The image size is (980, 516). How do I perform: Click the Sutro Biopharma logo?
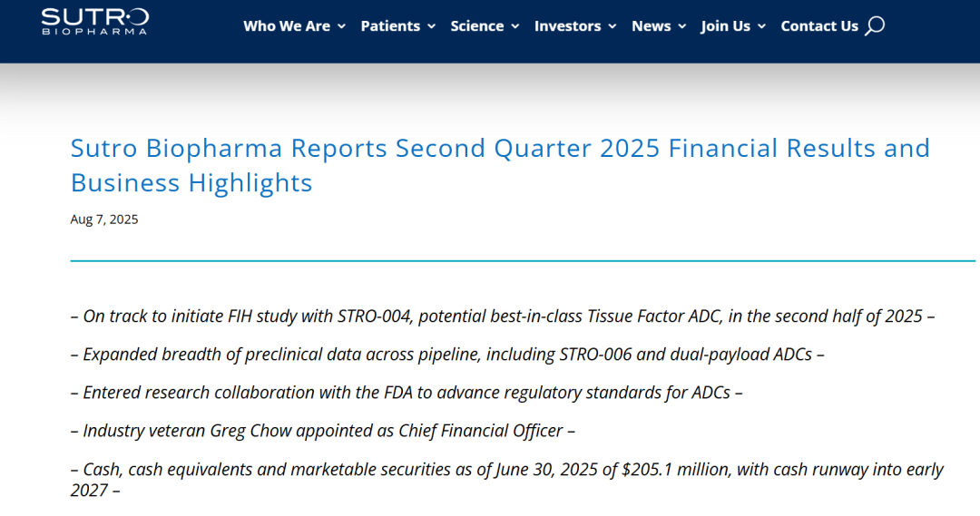pos(94,21)
